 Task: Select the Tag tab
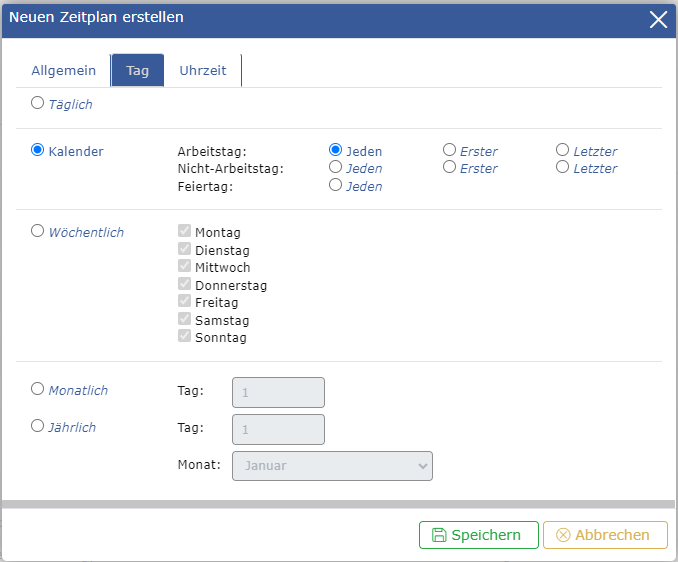point(137,71)
